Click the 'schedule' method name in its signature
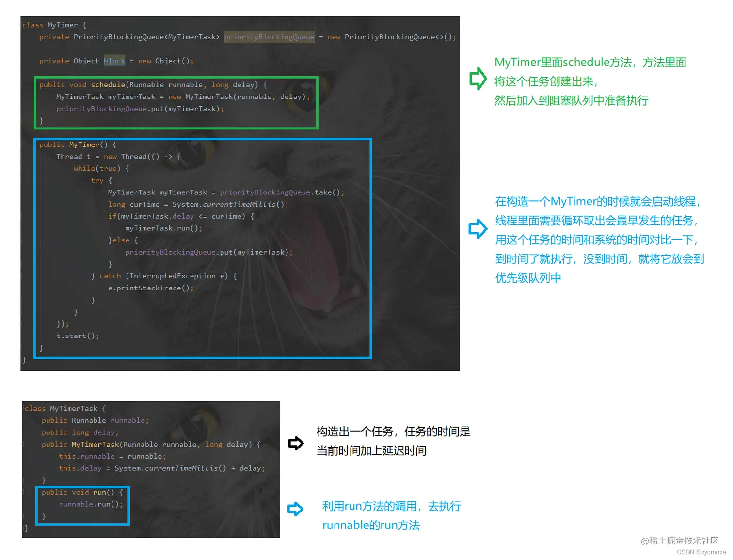Viewport: 733px width, 560px height. click(x=108, y=84)
